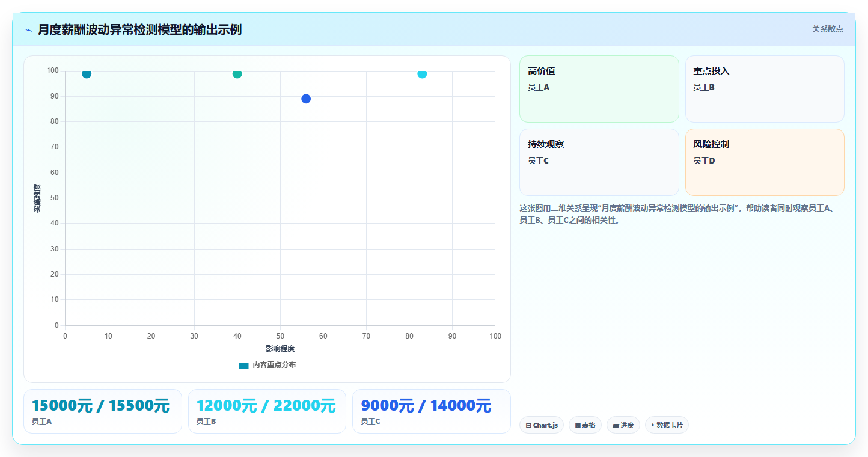Viewport: 868px width, 457px height.
Task: Click the 12000元 / 22000元 value
Action: pyautogui.click(x=266, y=406)
